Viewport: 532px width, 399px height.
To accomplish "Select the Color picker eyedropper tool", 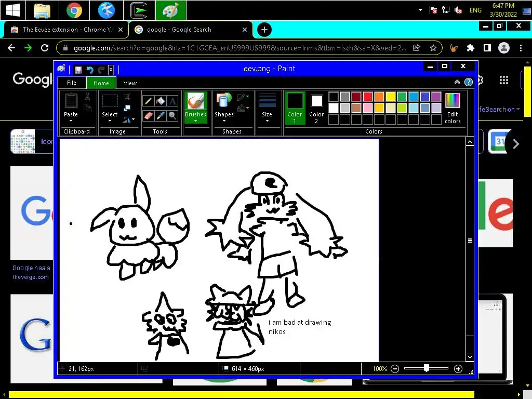I will click(x=160, y=116).
